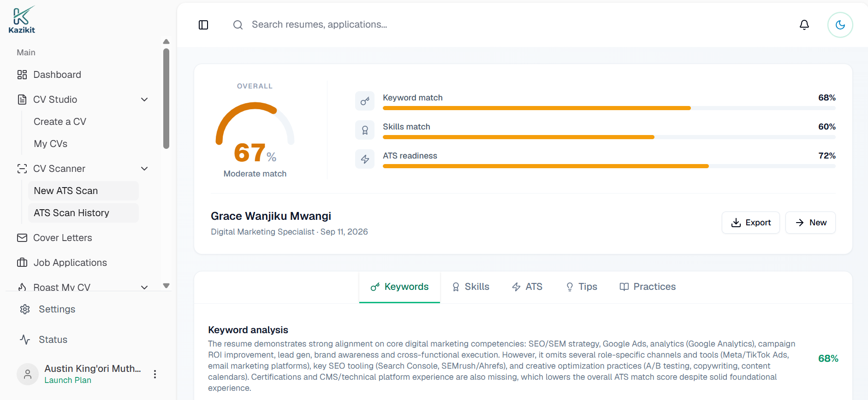Go to Create a CV

(60, 122)
